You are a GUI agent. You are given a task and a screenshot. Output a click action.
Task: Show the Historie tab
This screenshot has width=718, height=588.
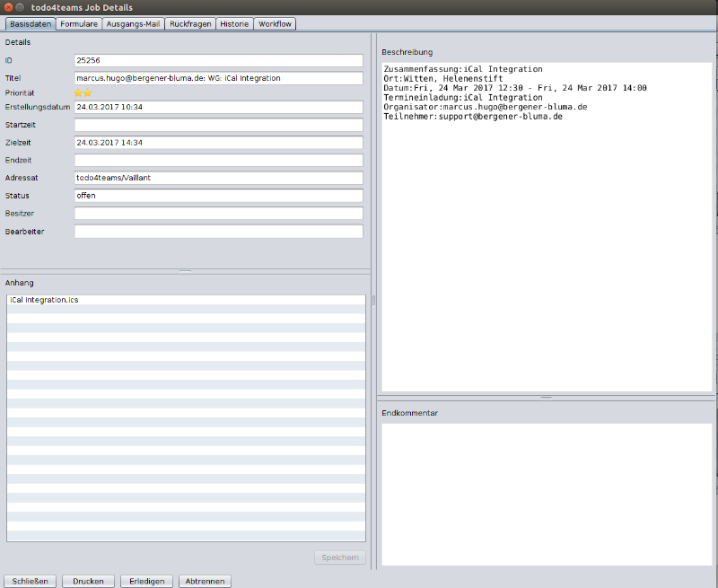[234, 24]
